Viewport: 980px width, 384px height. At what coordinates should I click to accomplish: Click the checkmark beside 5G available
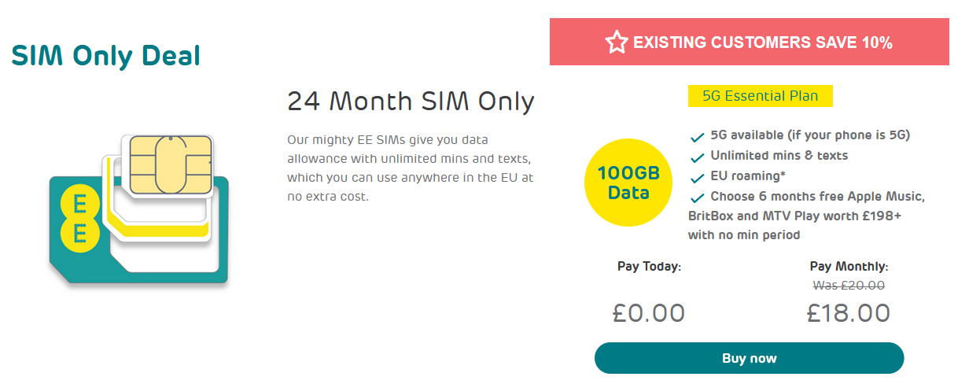[697, 137]
